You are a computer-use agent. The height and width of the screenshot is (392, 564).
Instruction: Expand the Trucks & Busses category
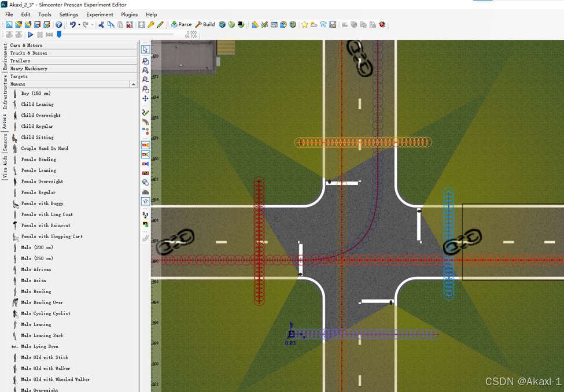click(x=73, y=53)
